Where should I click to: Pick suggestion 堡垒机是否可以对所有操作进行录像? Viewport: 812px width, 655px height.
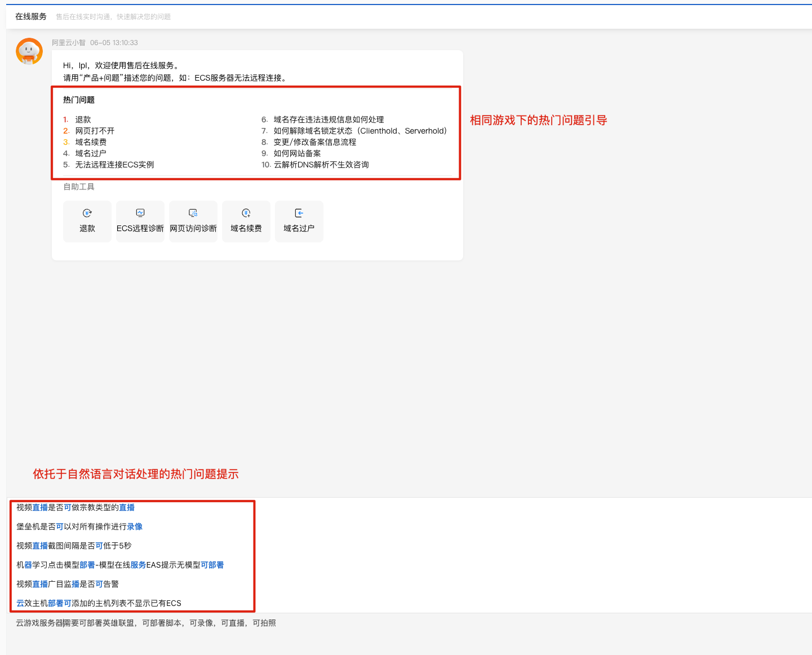79,526
